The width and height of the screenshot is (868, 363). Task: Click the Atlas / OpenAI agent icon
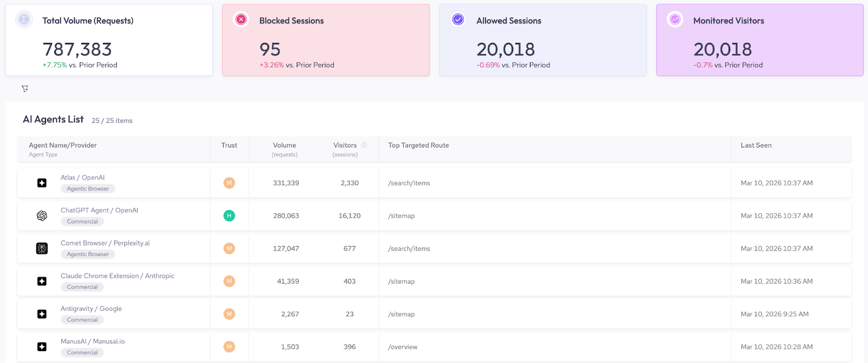point(42,183)
